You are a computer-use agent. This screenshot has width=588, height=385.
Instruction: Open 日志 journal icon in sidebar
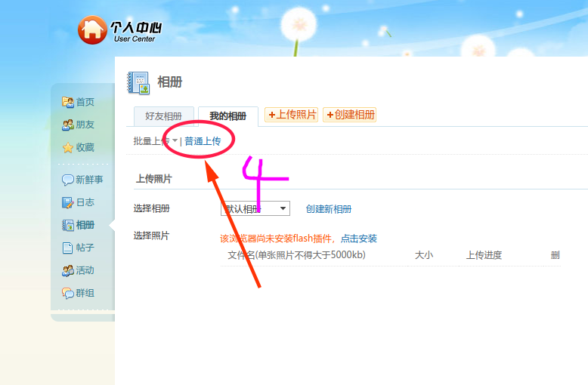[x=68, y=202]
